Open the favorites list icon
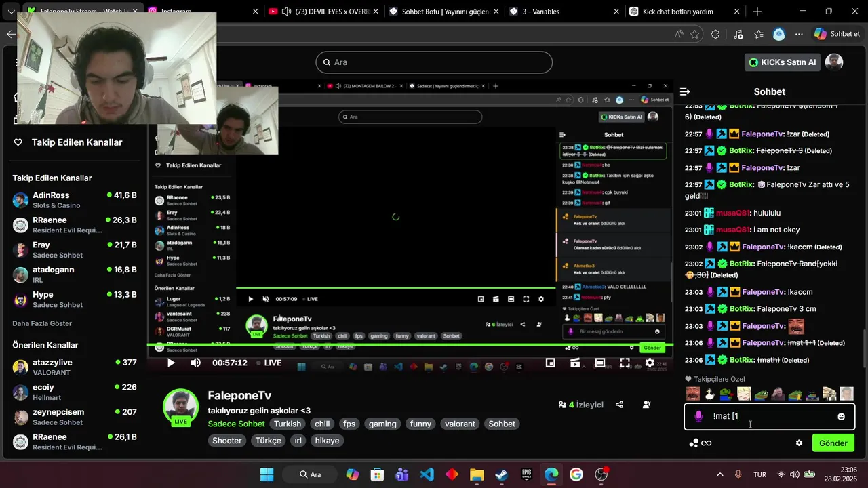This screenshot has width=868, height=488. coord(759,34)
